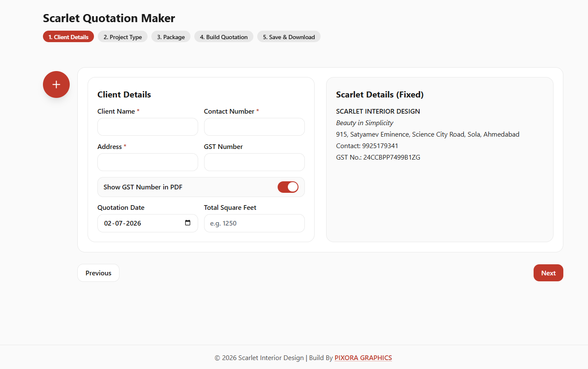The height and width of the screenshot is (369, 588).
Task: Click the red plus floating button
Action: 56,84
